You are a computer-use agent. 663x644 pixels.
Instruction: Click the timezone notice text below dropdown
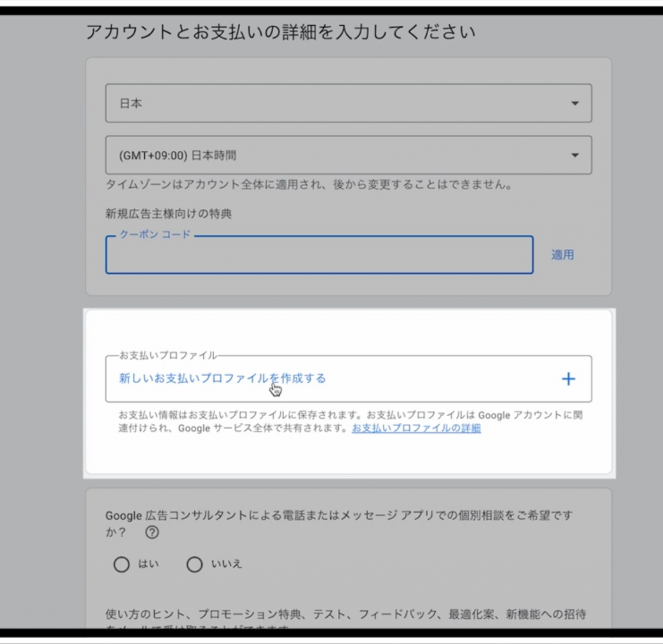309,184
